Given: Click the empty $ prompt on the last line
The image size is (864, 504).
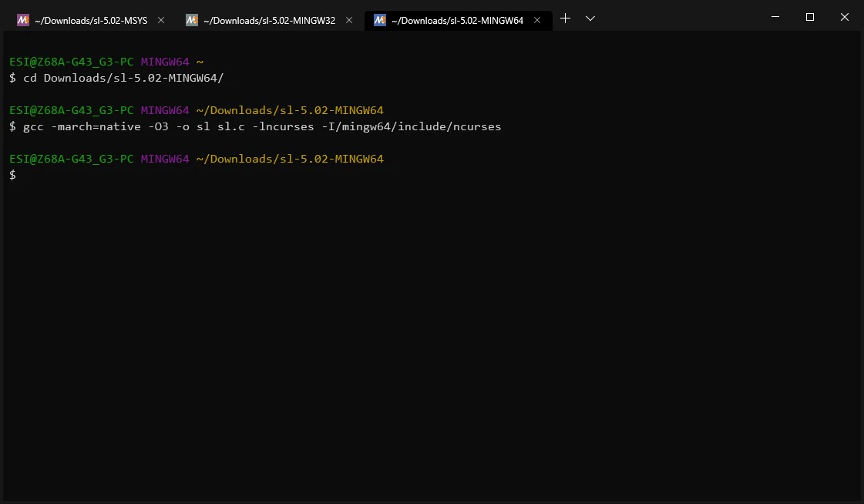Looking at the screenshot, I should [12, 175].
